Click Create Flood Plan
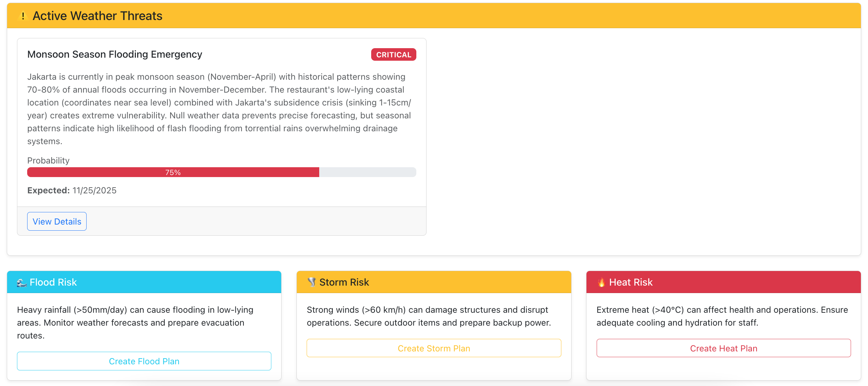This screenshot has width=868, height=386. pyautogui.click(x=144, y=361)
